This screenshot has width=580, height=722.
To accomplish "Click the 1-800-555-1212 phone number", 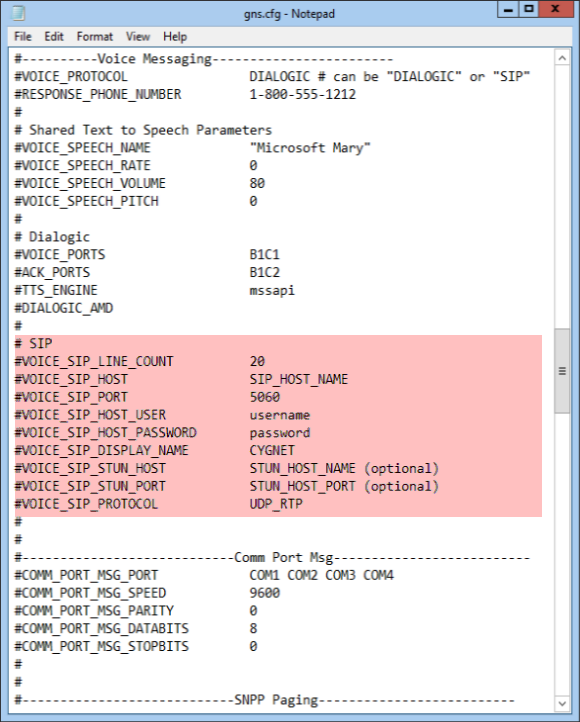I will [302, 94].
